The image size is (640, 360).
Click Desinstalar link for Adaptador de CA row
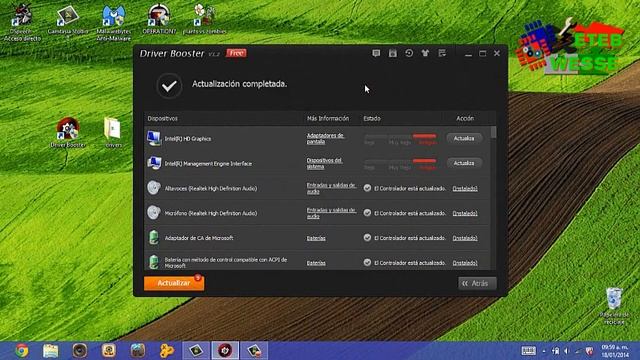click(465, 238)
